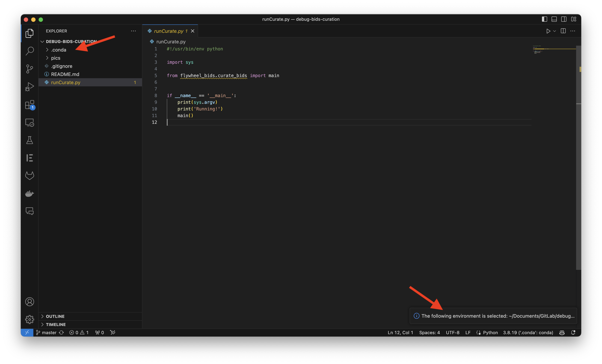Click the ports forwarded 0 indicator

(99, 332)
